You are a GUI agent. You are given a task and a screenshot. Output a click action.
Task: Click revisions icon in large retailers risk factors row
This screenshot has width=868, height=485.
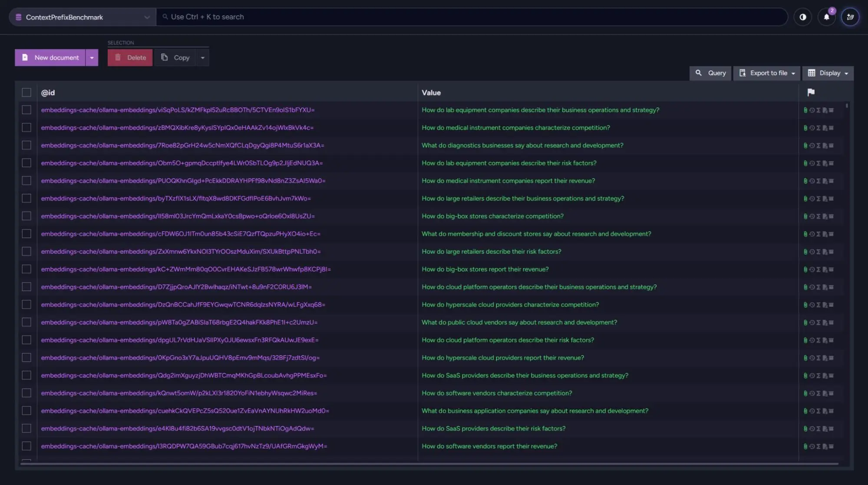[812, 252]
